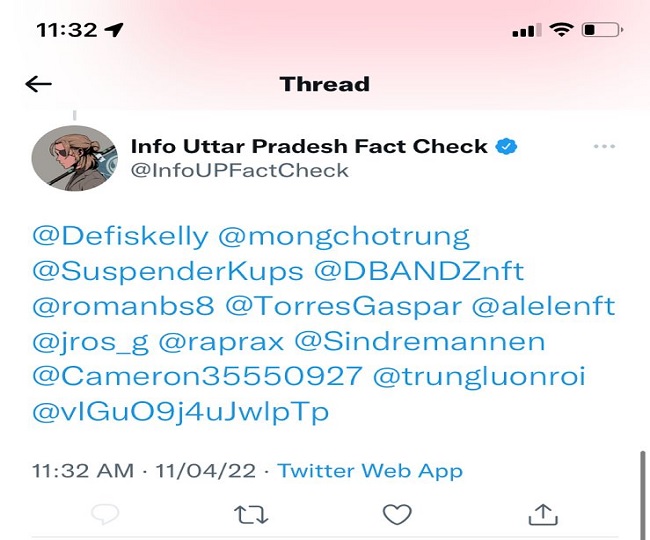650x540 pixels.
Task: Open the @Cameron35550927 mention
Action: tap(197, 377)
